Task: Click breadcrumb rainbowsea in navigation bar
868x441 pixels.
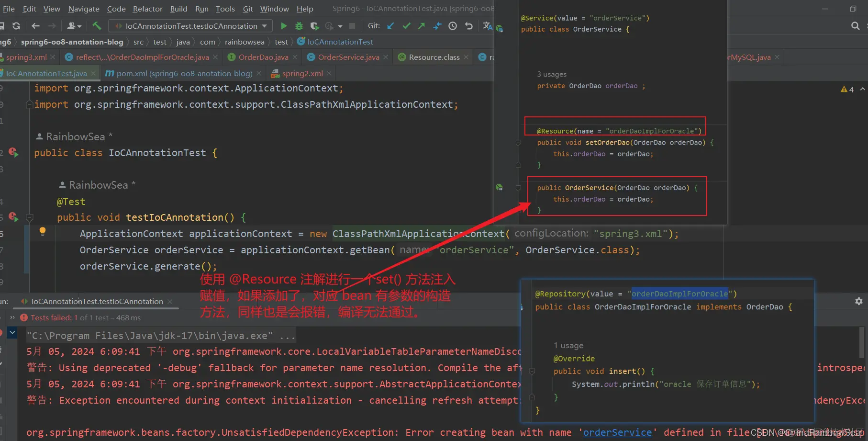Action: [x=245, y=42]
